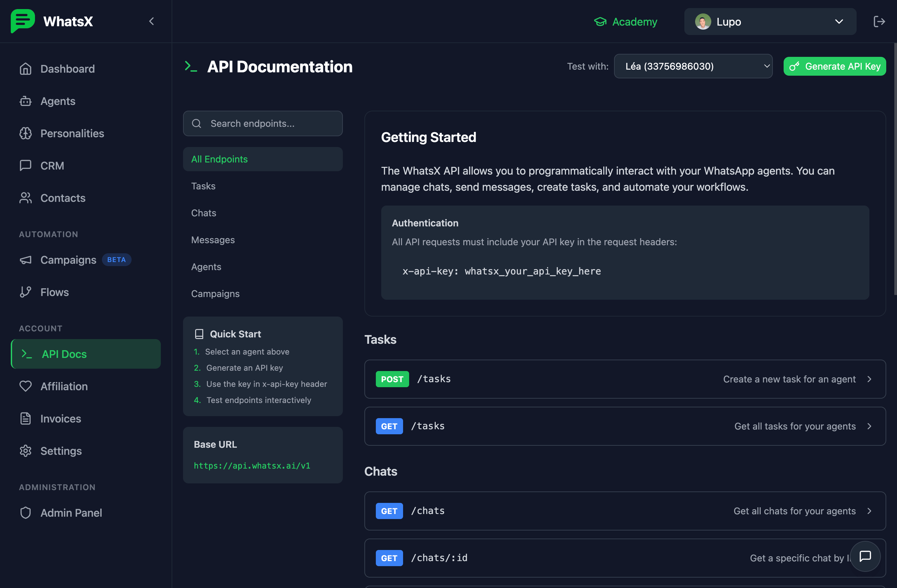Select the Messages endpoint category
This screenshot has height=588, width=897.
tap(213, 240)
